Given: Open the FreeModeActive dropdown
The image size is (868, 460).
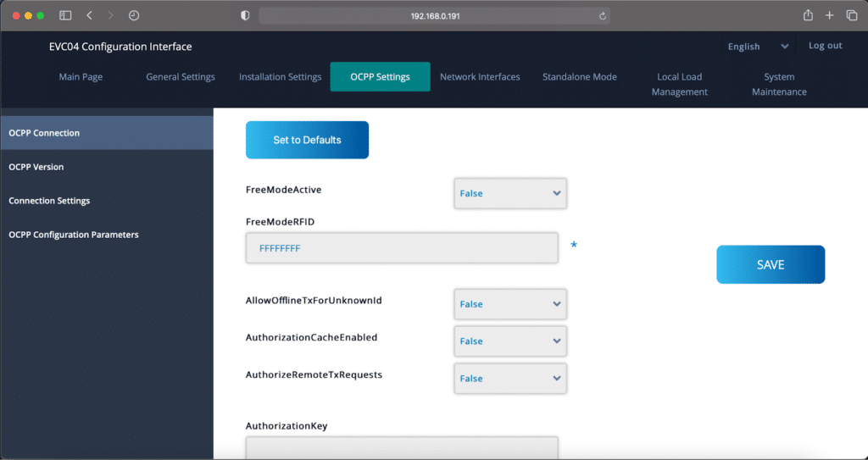Looking at the screenshot, I should [x=510, y=193].
